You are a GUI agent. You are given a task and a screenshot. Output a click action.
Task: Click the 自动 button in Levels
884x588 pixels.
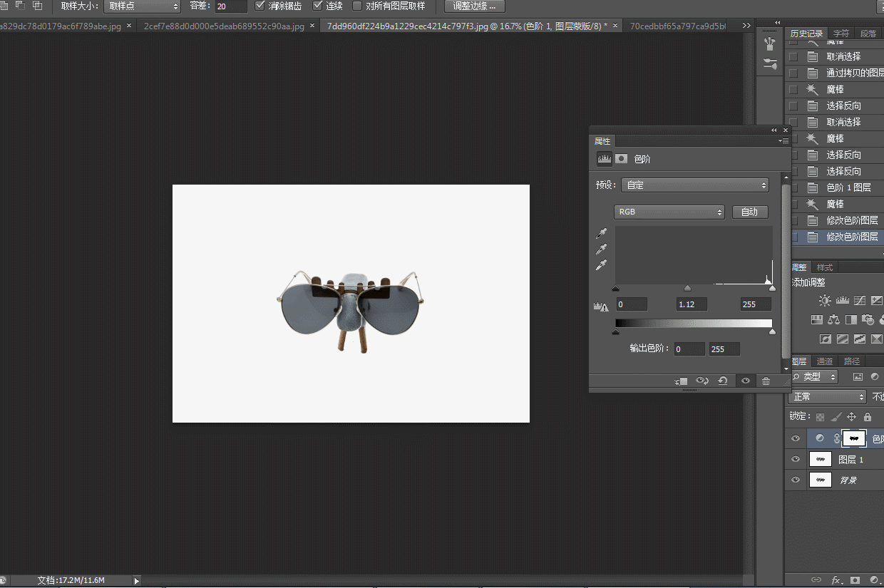(x=749, y=212)
